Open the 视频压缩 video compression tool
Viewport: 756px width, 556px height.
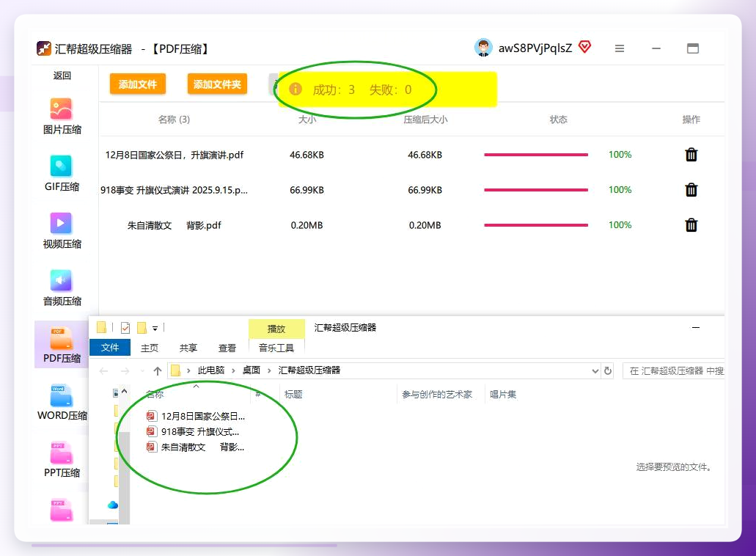click(62, 230)
